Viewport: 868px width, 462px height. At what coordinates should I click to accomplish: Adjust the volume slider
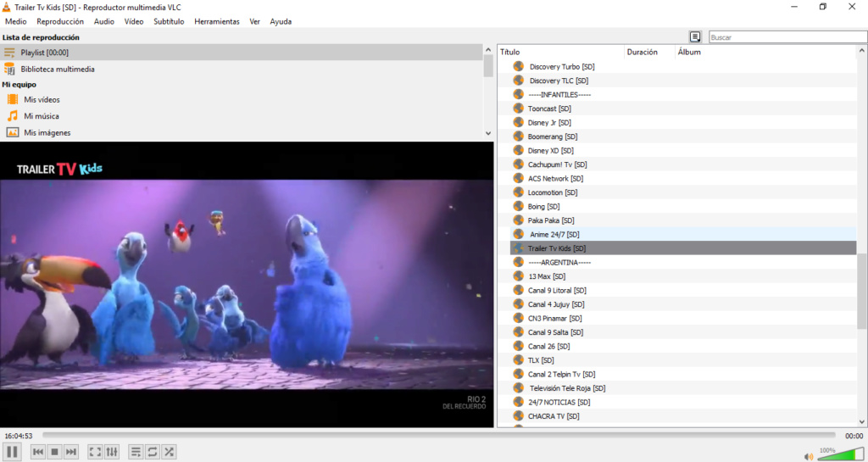tap(840, 454)
